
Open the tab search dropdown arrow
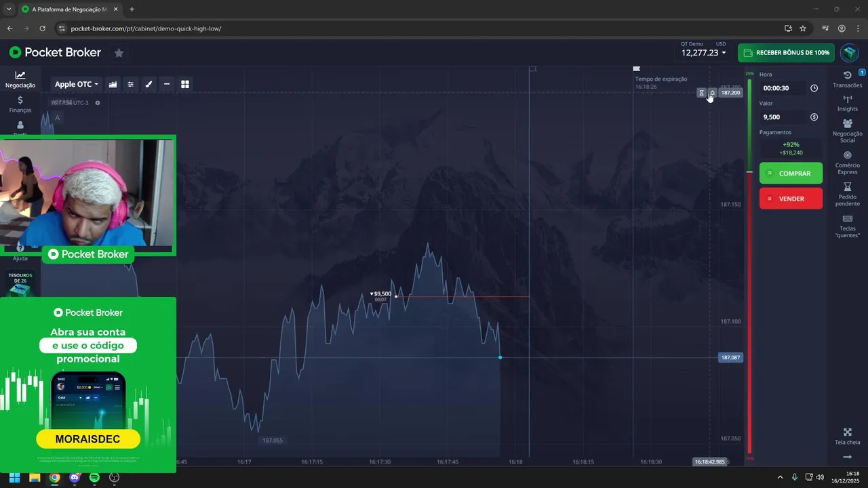click(x=8, y=9)
